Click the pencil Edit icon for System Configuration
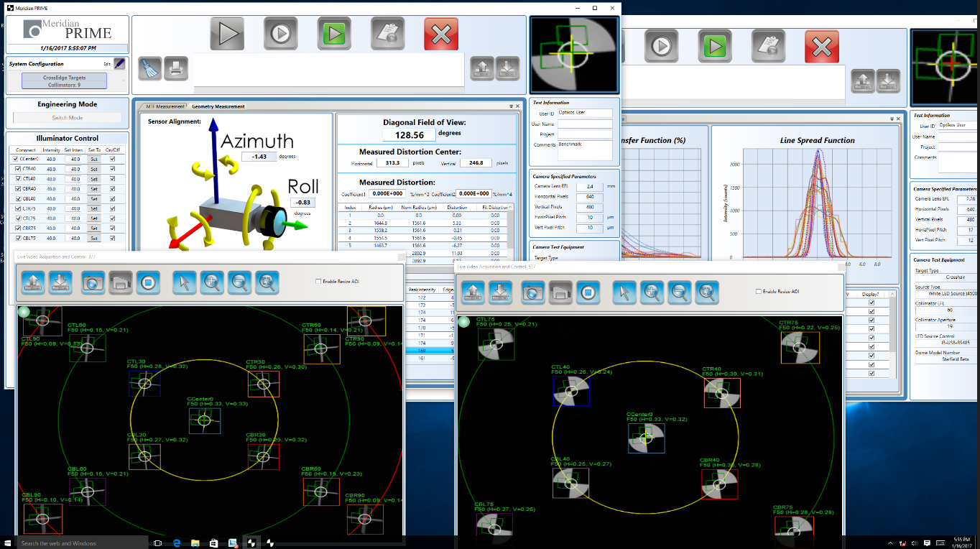This screenshot has width=980, height=549. (119, 64)
